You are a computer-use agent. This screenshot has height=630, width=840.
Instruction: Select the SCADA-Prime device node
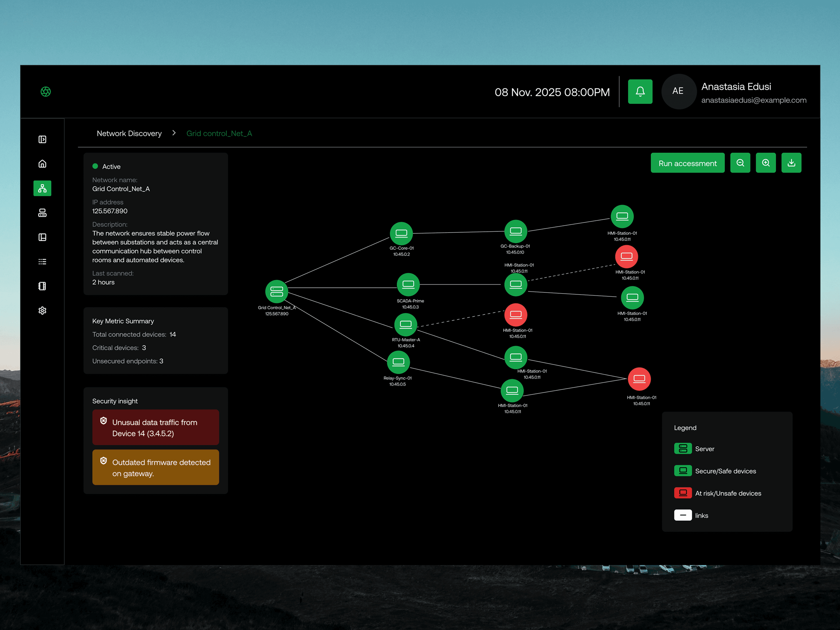point(408,284)
